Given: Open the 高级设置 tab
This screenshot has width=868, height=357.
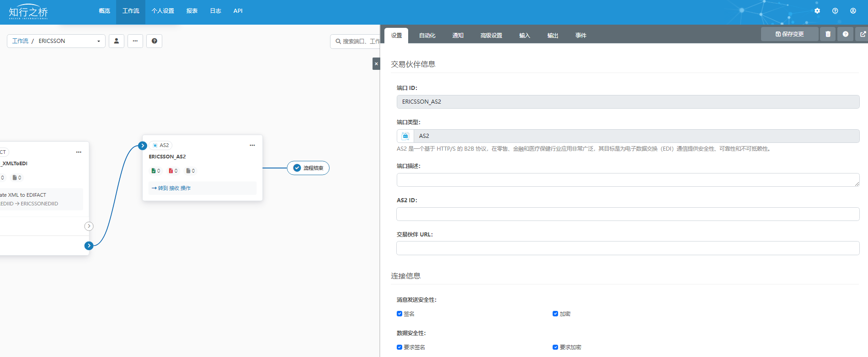Looking at the screenshot, I should [x=491, y=36].
